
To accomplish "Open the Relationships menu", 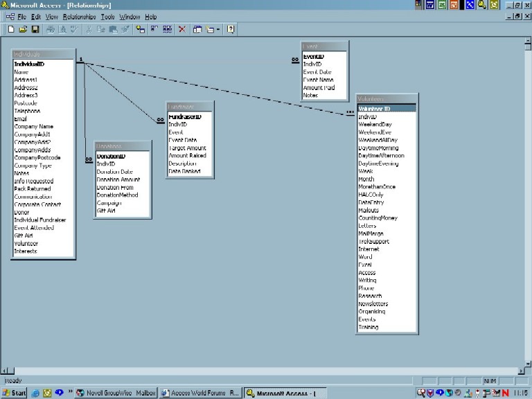I will (x=79, y=17).
